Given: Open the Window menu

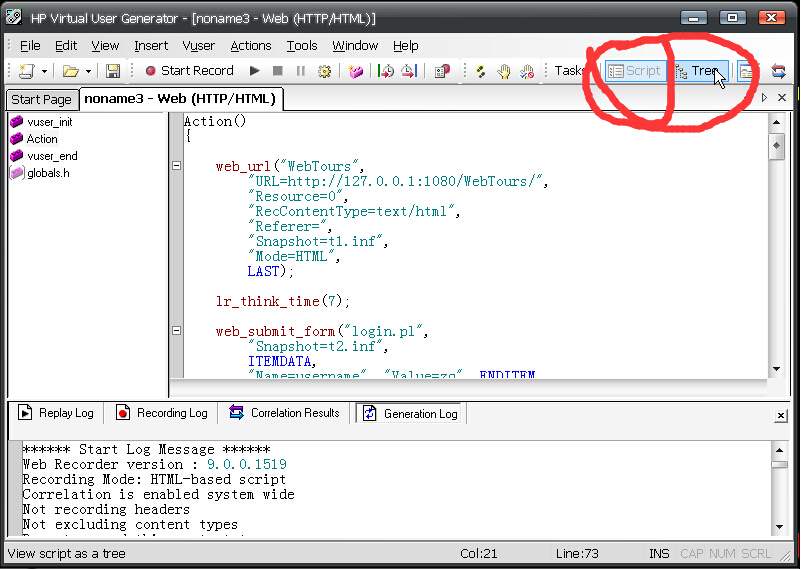Looking at the screenshot, I should click(355, 45).
